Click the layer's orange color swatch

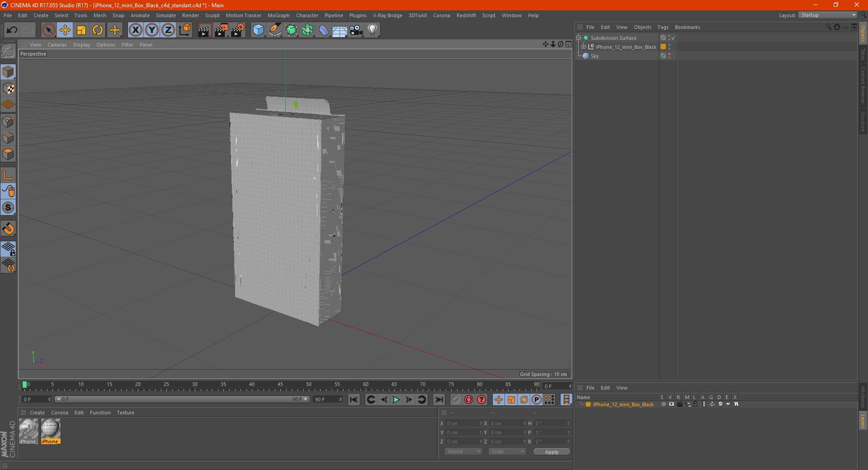pyautogui.click(x=588, y=404)
